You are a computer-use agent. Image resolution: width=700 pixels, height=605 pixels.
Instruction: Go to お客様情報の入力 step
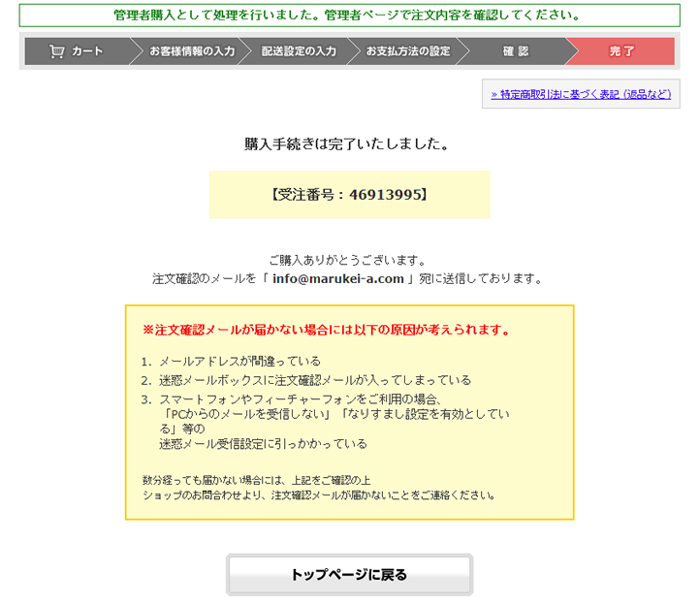point(191,51)
